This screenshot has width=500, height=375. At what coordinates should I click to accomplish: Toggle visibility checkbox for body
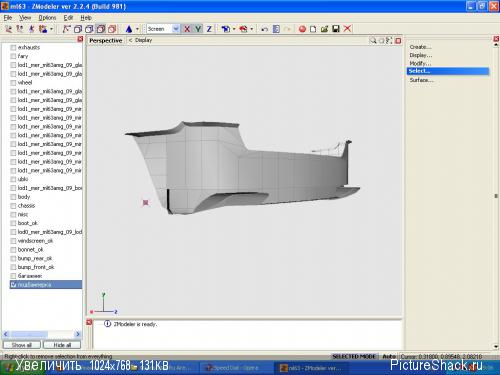click(x=13, y=197)
